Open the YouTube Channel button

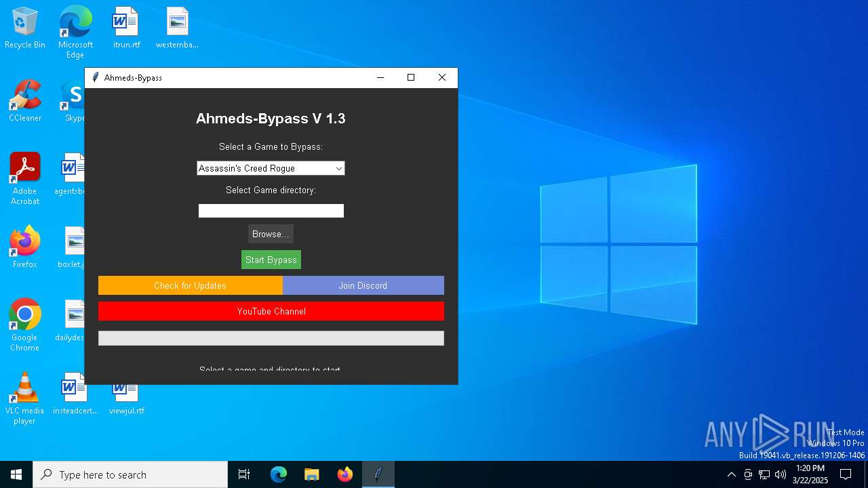pos(271,311)
